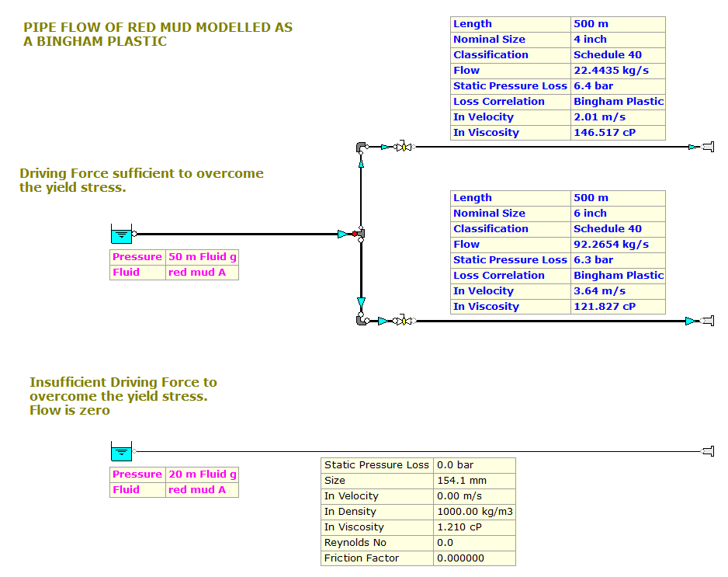Viewport: 728px width, 577px height.
Task: Click the 50 m Fluid g pressure value
Action: [x=202, y=257]
